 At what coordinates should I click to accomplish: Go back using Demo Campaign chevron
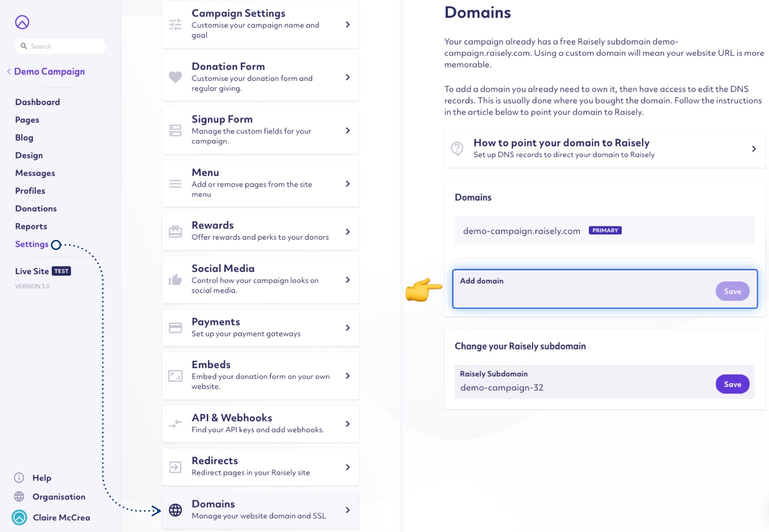click(9, 71)
